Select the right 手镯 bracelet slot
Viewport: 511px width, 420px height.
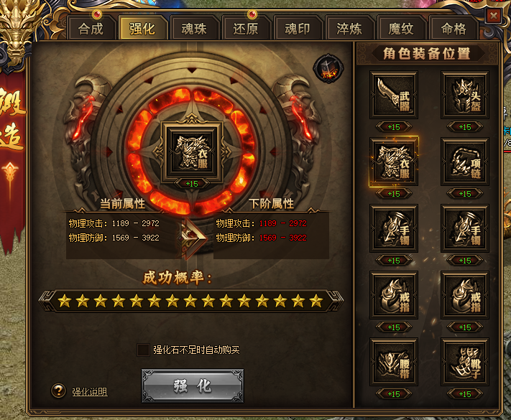(465, 228)
